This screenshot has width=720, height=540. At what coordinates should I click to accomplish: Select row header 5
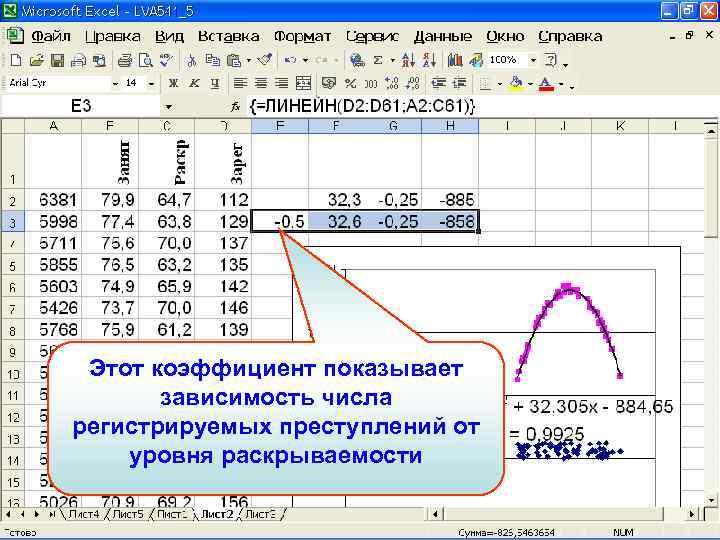[12, 265]
